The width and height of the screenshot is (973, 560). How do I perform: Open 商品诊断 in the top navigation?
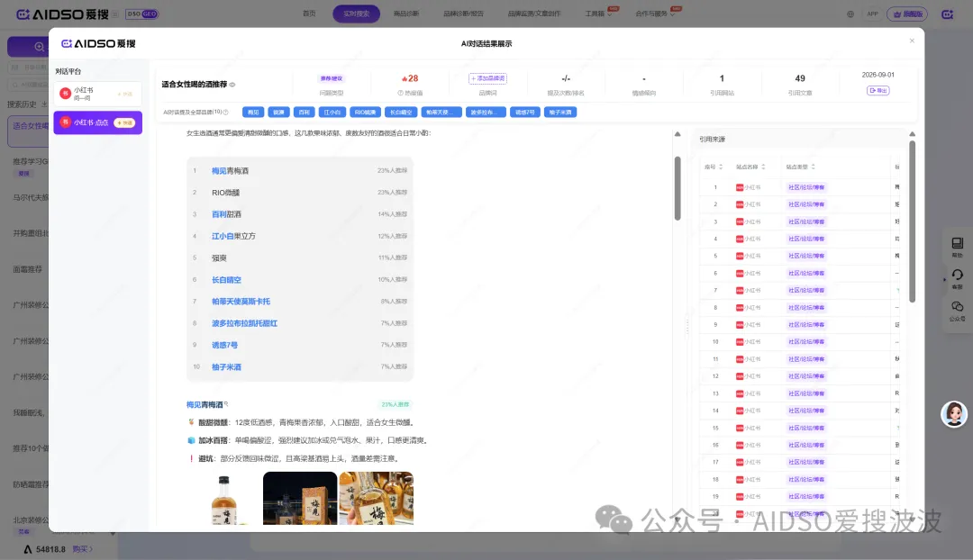point(406,14)
